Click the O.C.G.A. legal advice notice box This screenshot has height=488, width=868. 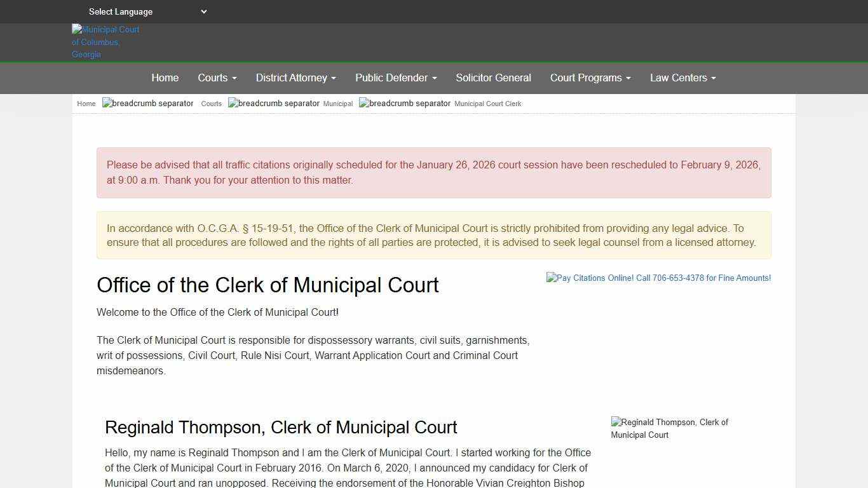[x=433, y=235]
